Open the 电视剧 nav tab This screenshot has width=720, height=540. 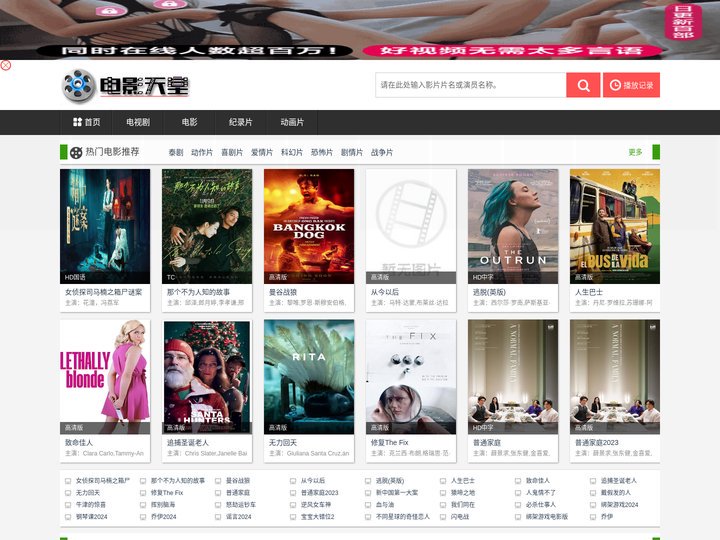tap(138, 122)
